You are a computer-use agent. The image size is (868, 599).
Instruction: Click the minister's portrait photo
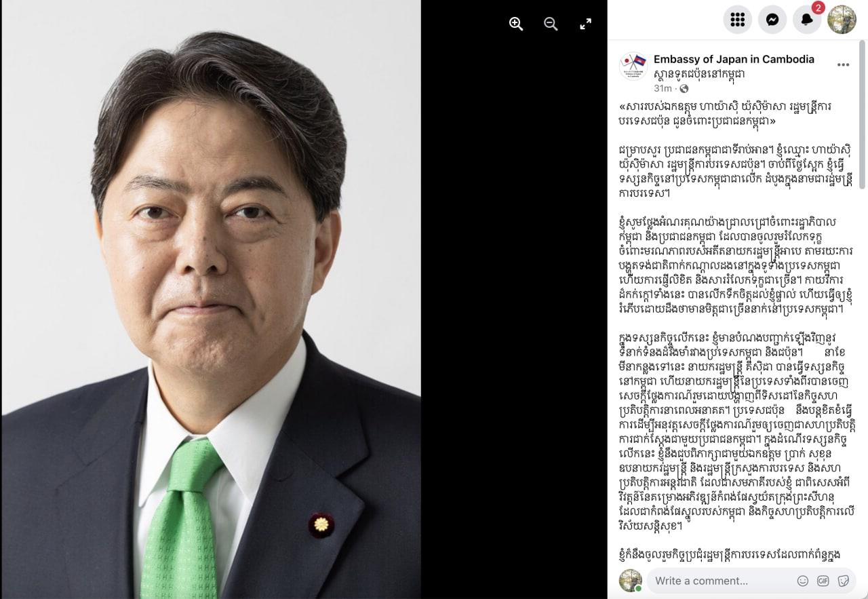tap(210, 299)
